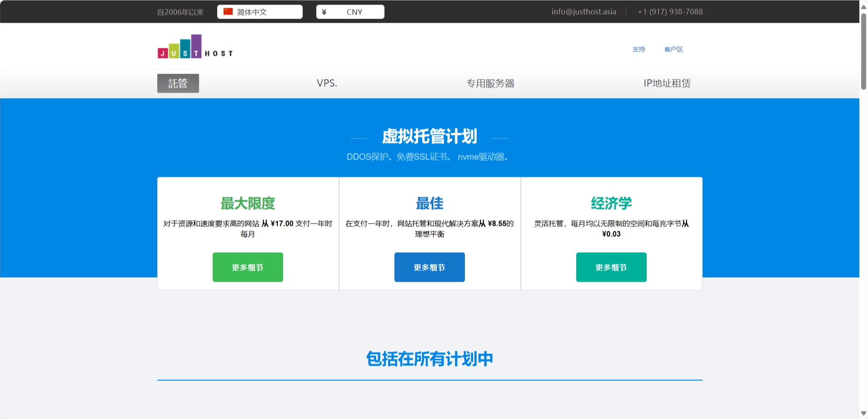Click 更多细节 under 经济学 plan
The image size is (868, 419).
click(x=611, y=267)
